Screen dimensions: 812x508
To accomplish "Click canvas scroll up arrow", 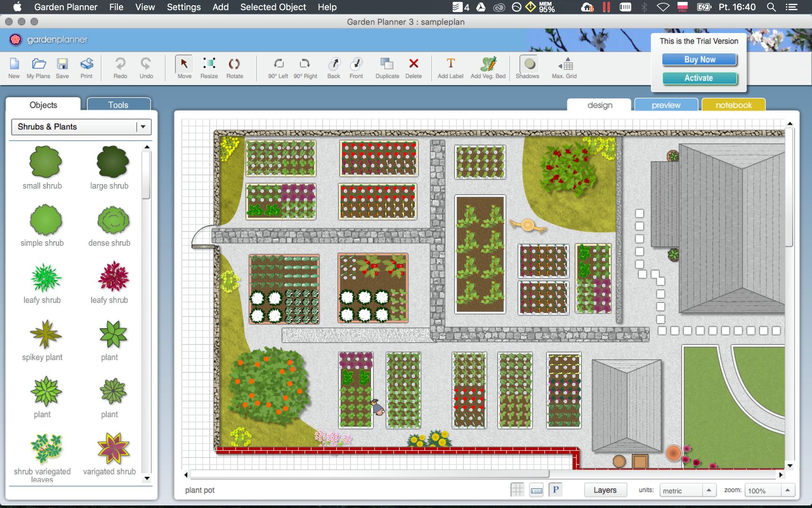I will click(x=790, y=124).
